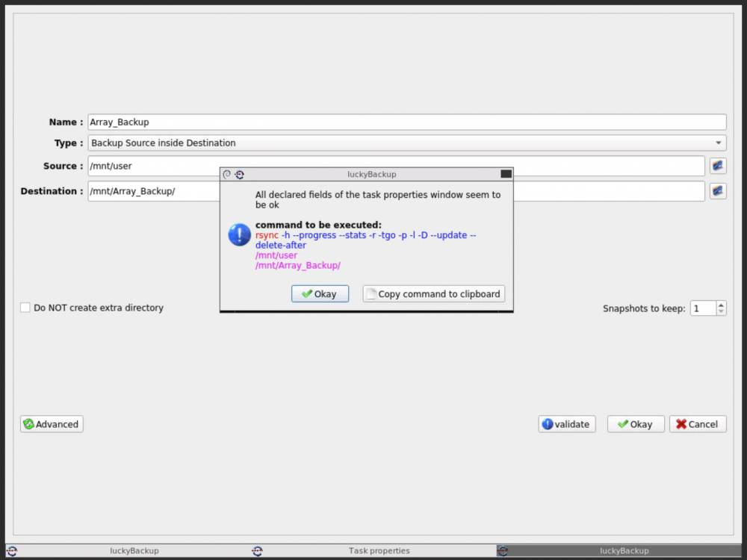747x560 pixels.
Task: Focus the Name field Array_Backup
Action: (407, 122)
